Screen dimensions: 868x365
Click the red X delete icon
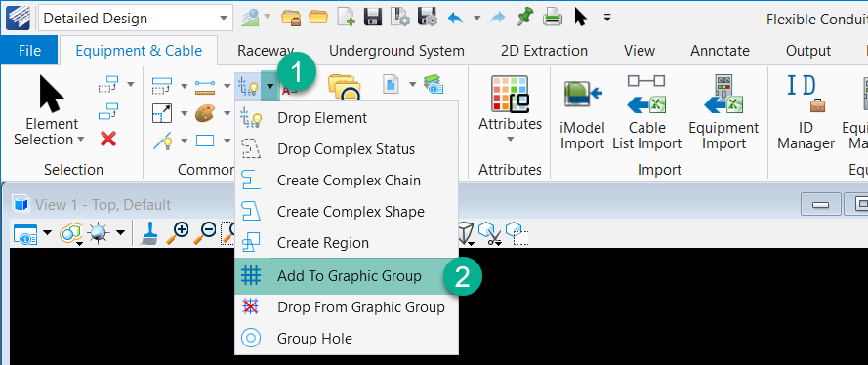coord(108,139)
